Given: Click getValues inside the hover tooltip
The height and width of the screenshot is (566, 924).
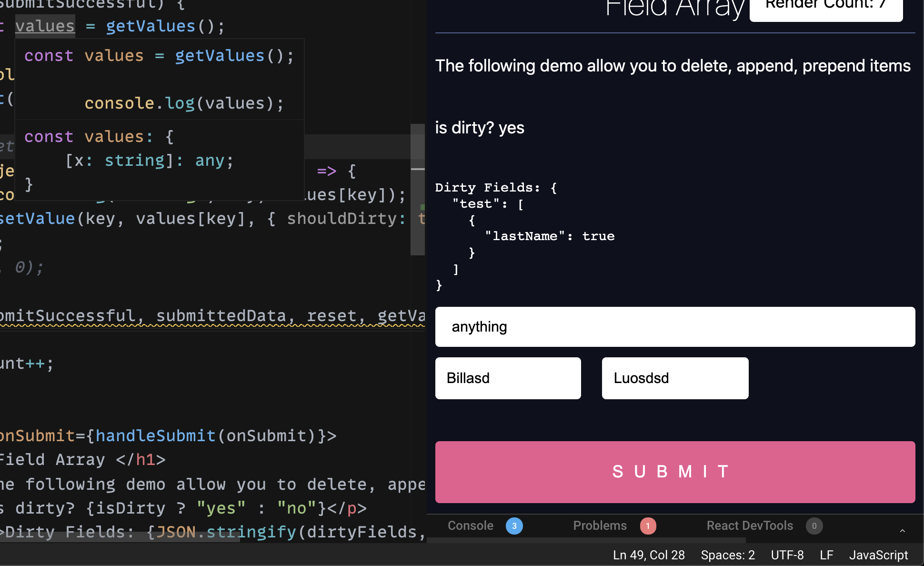Looking at the screenshot, I should point(219,55).
